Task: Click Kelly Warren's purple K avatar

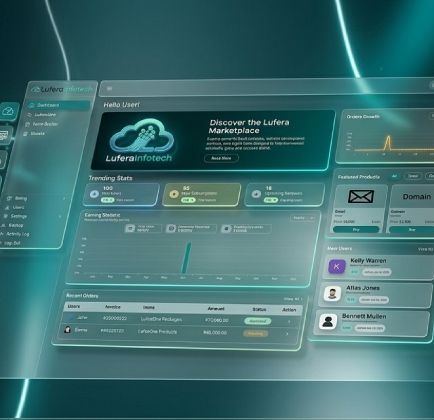Action: [337, 266]
